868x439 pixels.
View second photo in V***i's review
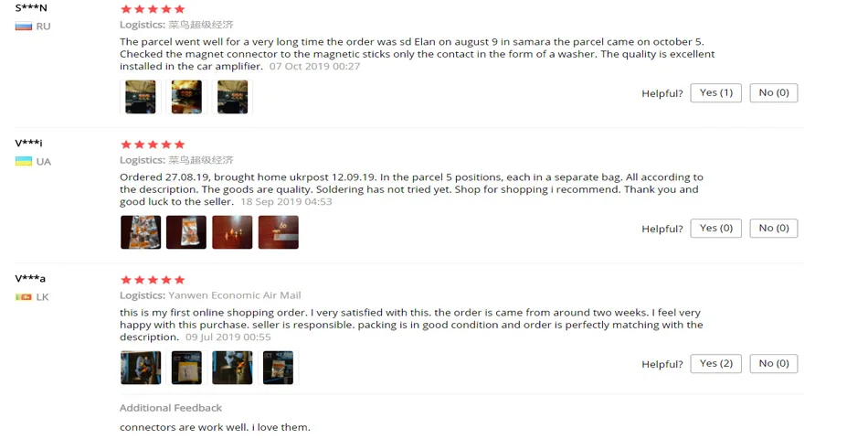click(186, 232)
